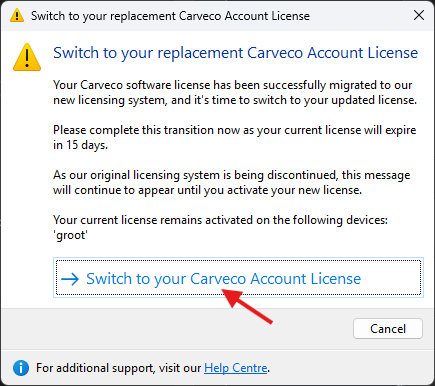Click the blue dialog heading text
The width and height of the screenshot is (435, 386).
pos(235,53)
